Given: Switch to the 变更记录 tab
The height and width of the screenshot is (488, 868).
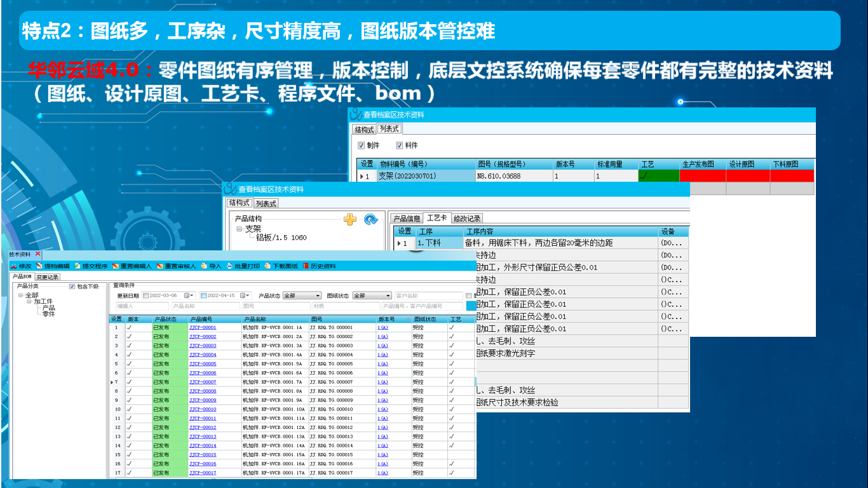Looking at the screenshot, I should 48,277.
